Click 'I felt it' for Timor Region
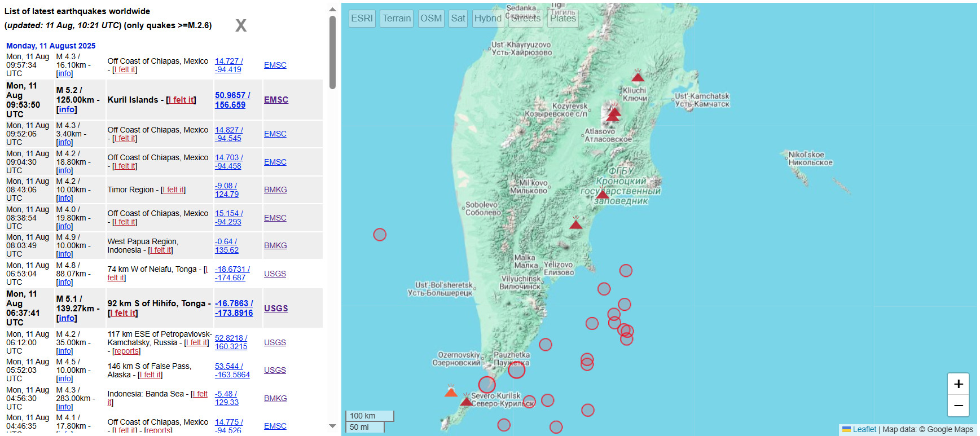 [173, 190]
